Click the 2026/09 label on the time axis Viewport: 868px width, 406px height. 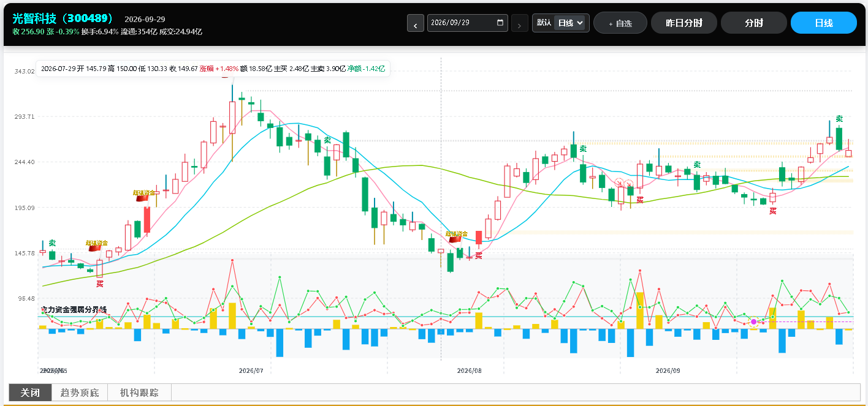point(668,370)
